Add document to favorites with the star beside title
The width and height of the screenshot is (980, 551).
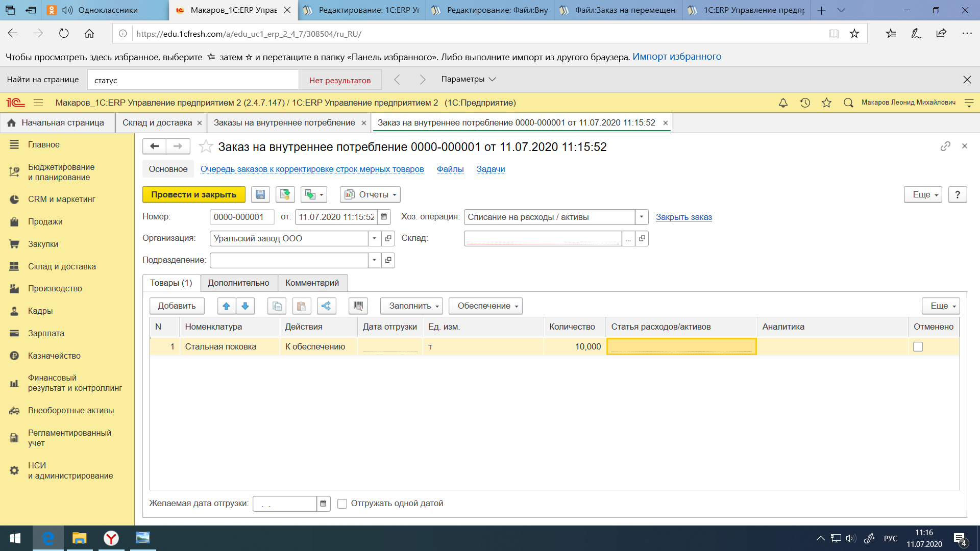206,147
